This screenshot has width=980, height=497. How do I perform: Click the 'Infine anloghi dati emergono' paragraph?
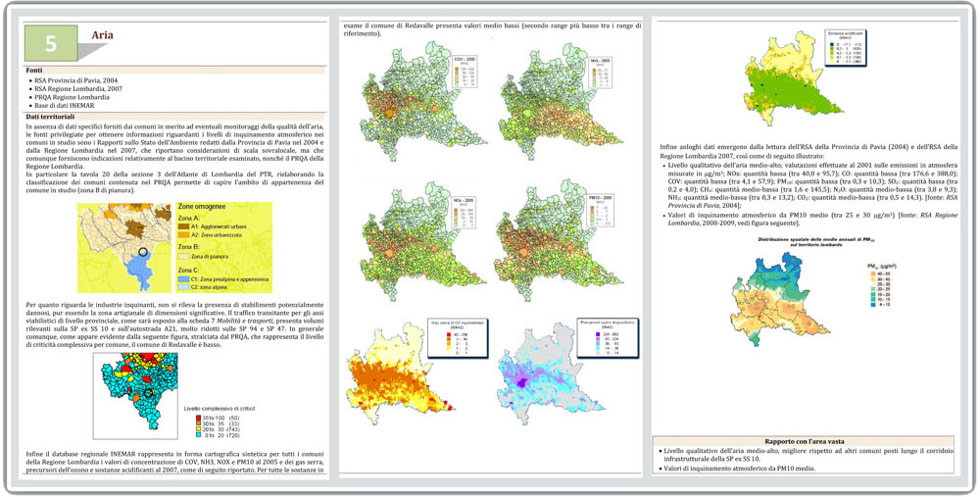pyautogui.click(x=808, y=151)
